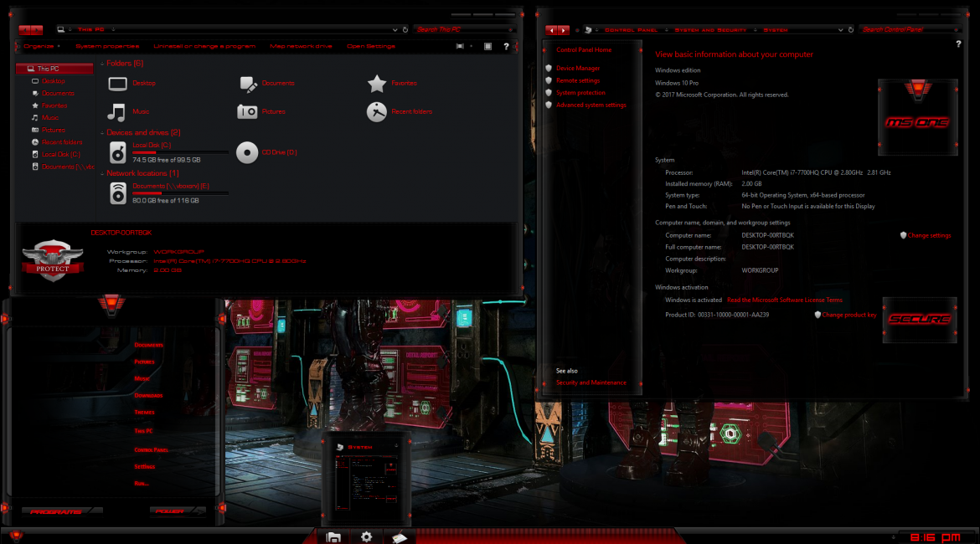This screenshot has height=544, width=980.
Task: Open Advanced system settings link
Action: coord(591,105)
